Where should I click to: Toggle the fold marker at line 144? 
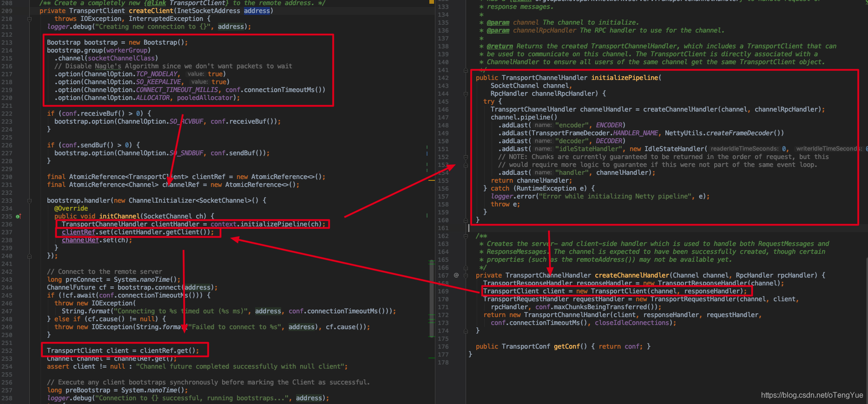point(466,94)
